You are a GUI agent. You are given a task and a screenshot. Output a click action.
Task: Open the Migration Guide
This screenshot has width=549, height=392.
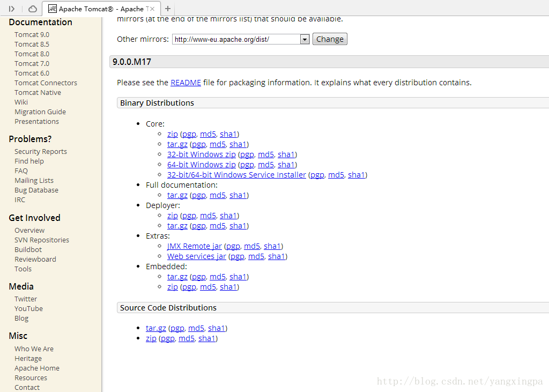pos(40,112)
